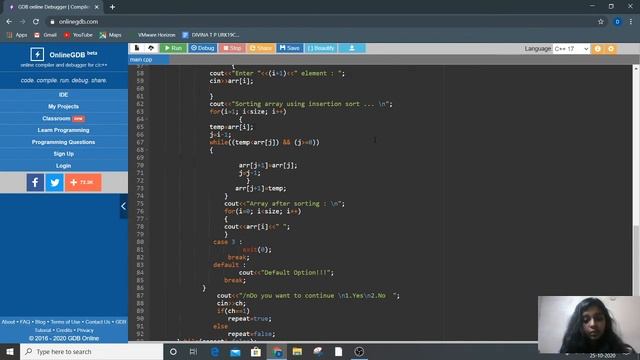Share on Facebook using the Facebook icon
The image size is (640, 360).
36,182
